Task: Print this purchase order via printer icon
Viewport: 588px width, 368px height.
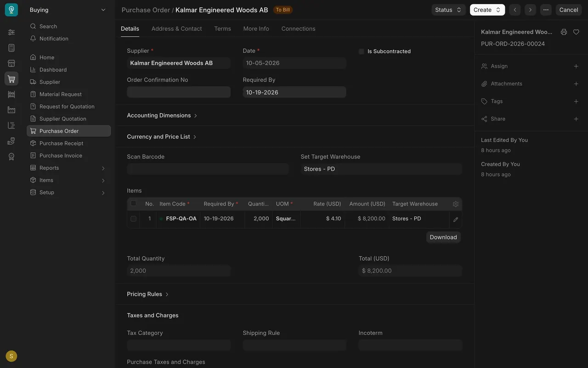Action: pos(564,32)
